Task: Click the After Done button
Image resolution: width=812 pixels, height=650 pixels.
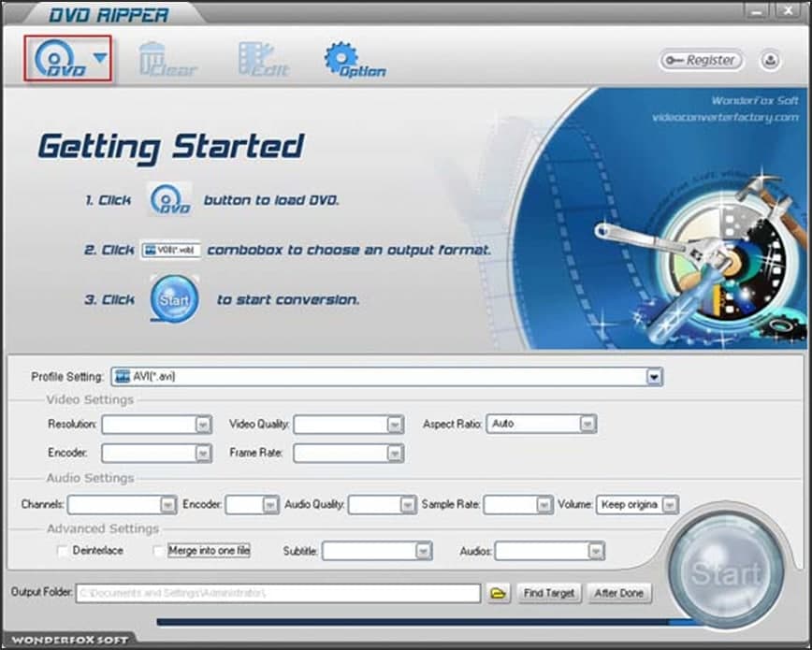Action: 619,592
